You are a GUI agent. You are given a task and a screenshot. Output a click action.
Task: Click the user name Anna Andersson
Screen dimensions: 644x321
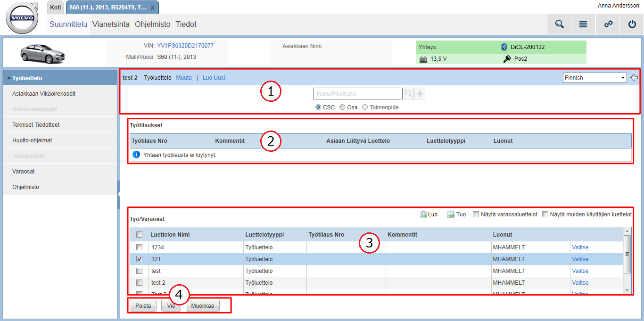pos(619,5)
